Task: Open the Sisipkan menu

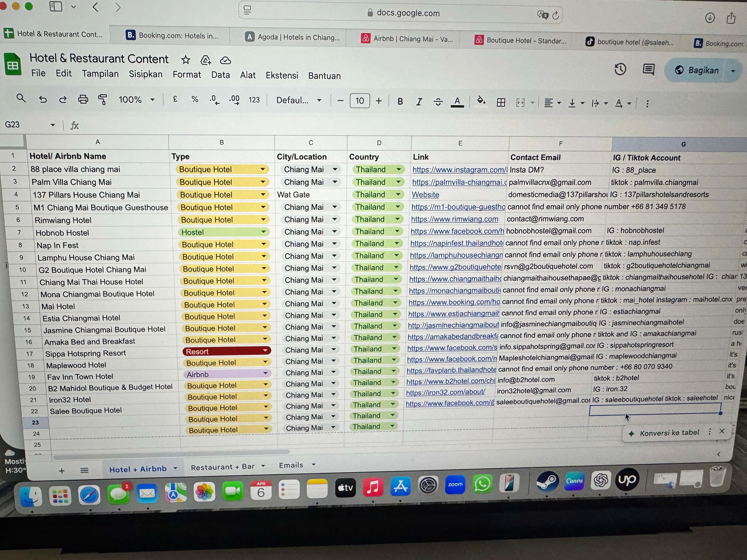Action: pos(146,74)
